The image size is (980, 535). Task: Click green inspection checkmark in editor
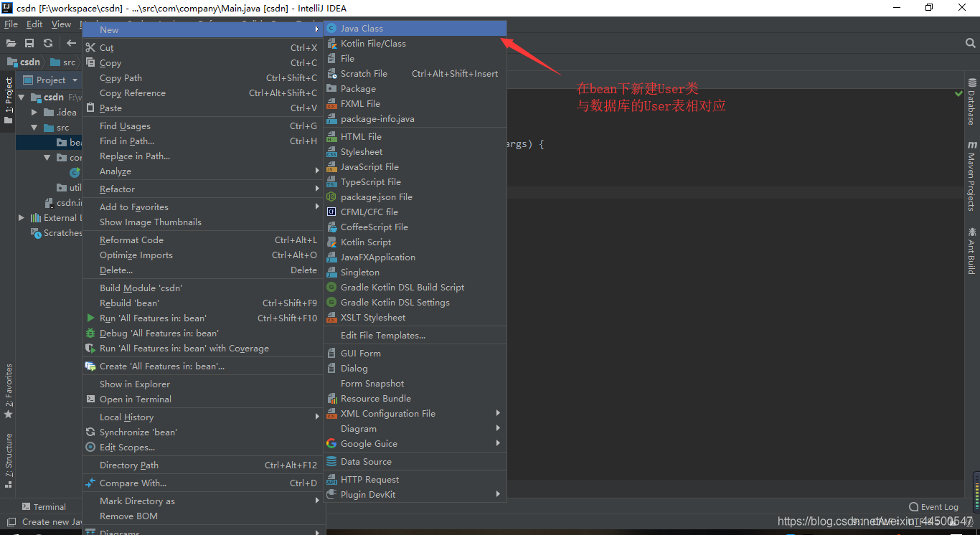[x=959, y=93]
